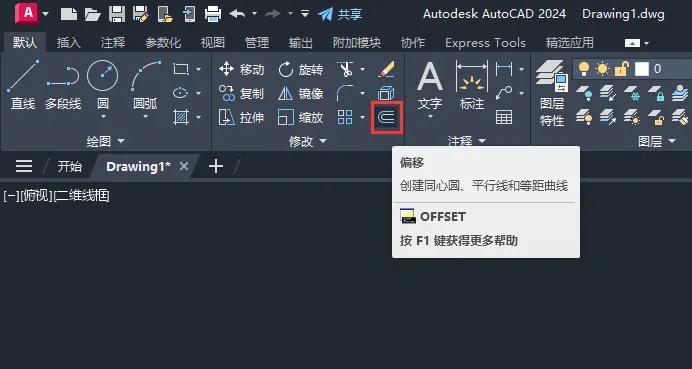Click the Linear dimension icon

[x=504, y=69]
